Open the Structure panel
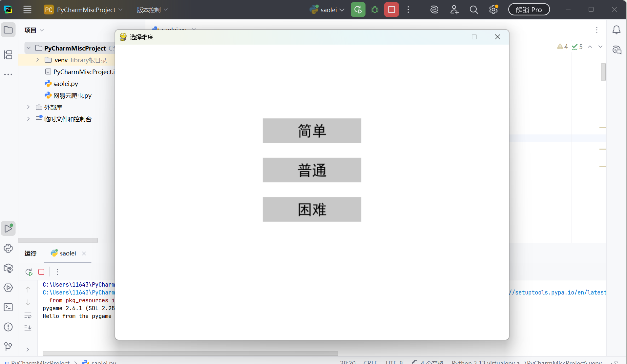Viewport: 627px width, 364px height. point(8,55)
